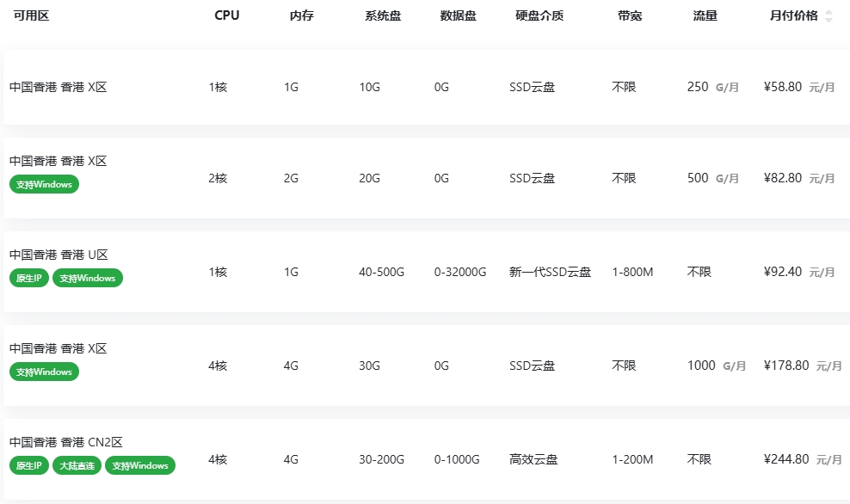Image resolution: width=850 pixels, height=504 pixels.
Task: Select the ¥58.80 香港 X区 plan row
Action: tap(427, 87)
